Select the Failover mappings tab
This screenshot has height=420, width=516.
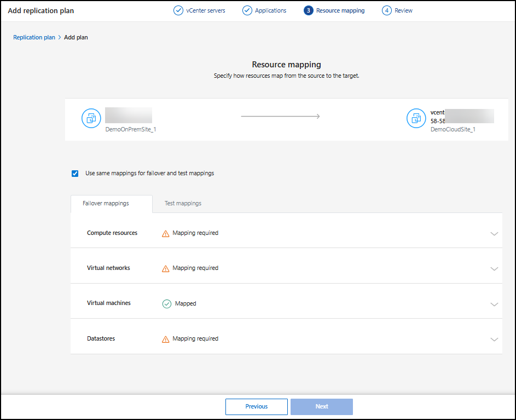pos(106,203)
